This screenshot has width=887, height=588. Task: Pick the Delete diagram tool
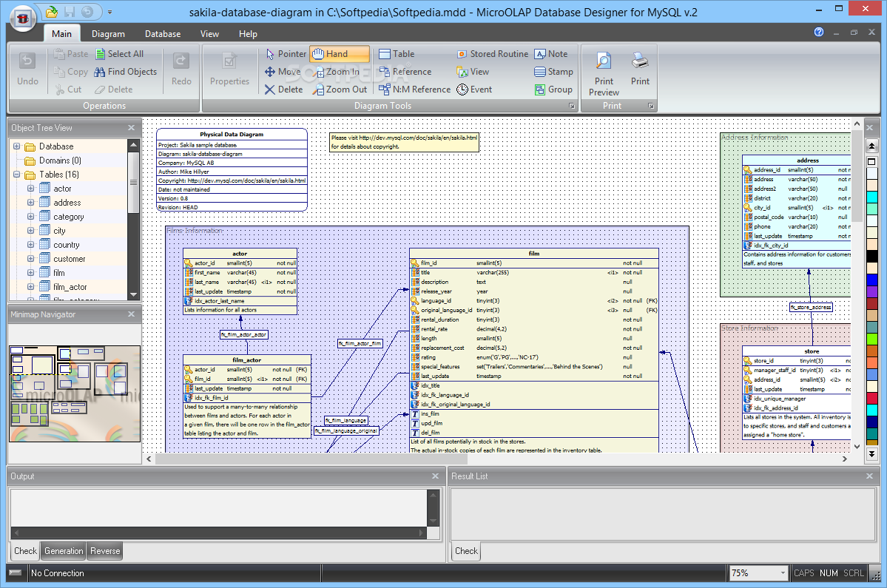click(x=283, y=89)
